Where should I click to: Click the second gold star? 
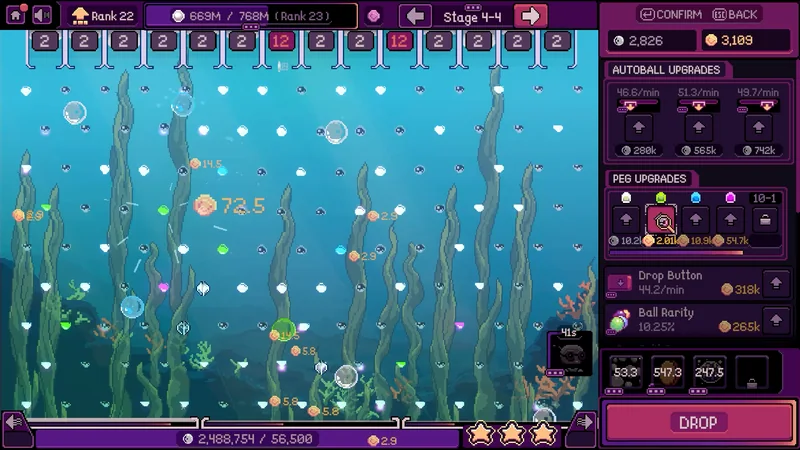click(512, 433)
